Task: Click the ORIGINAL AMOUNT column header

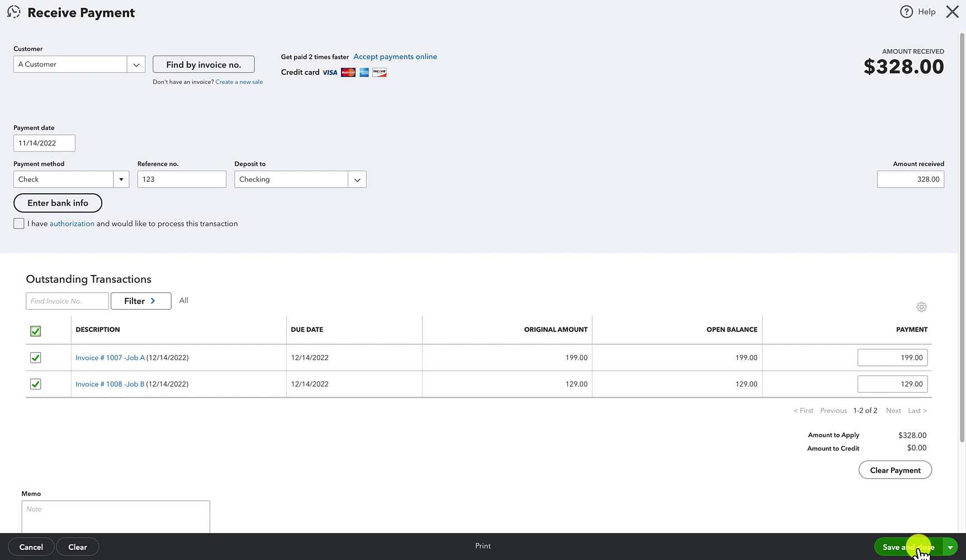Action: click(556, 330)
